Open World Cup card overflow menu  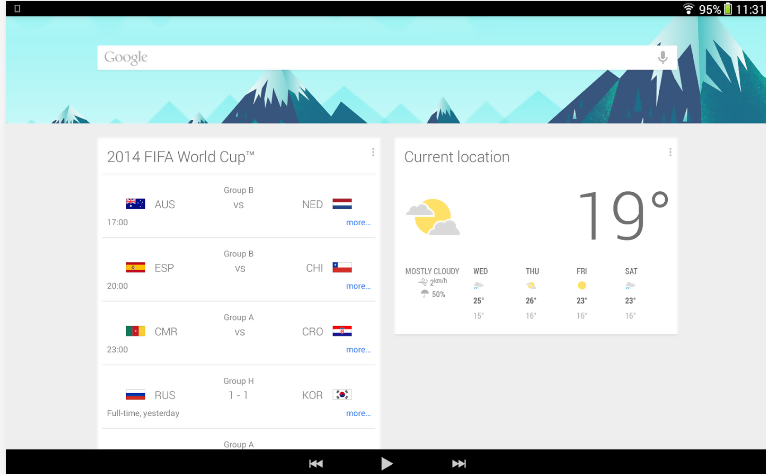pyautogui.click(x=373, y=153)
